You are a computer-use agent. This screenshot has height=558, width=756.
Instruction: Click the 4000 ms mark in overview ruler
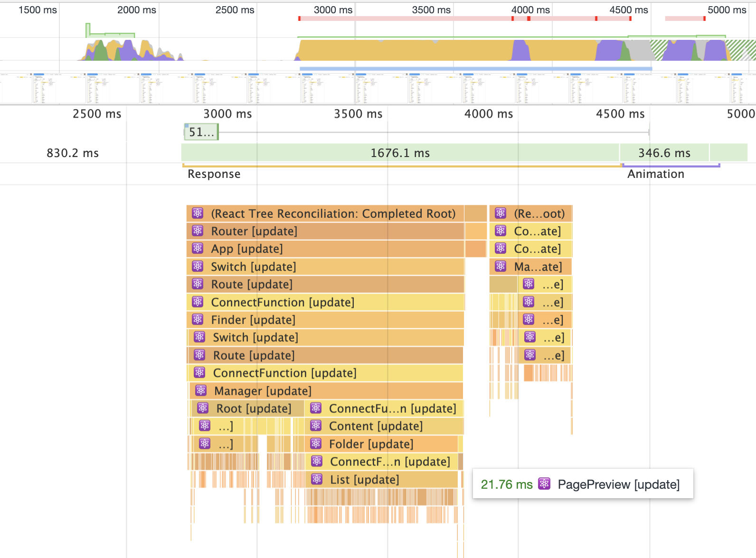[530, 10]
